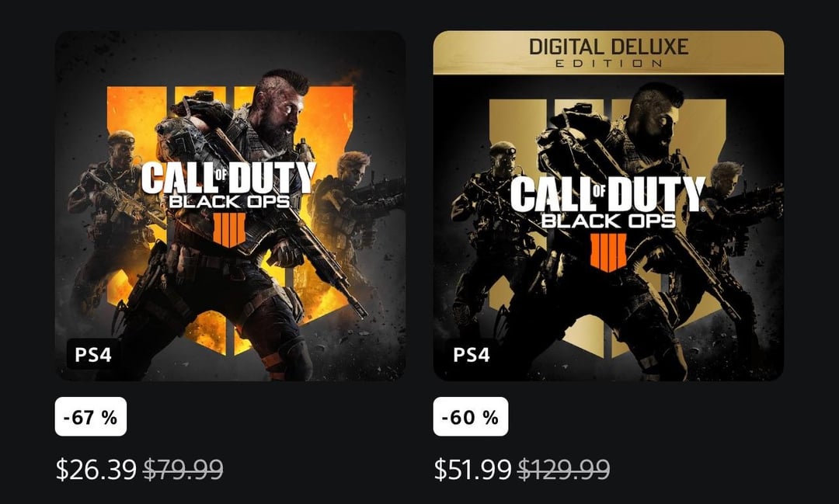Click the Call of Duty logo on the gold cover
Screen dimensions: 839x504
607,193
